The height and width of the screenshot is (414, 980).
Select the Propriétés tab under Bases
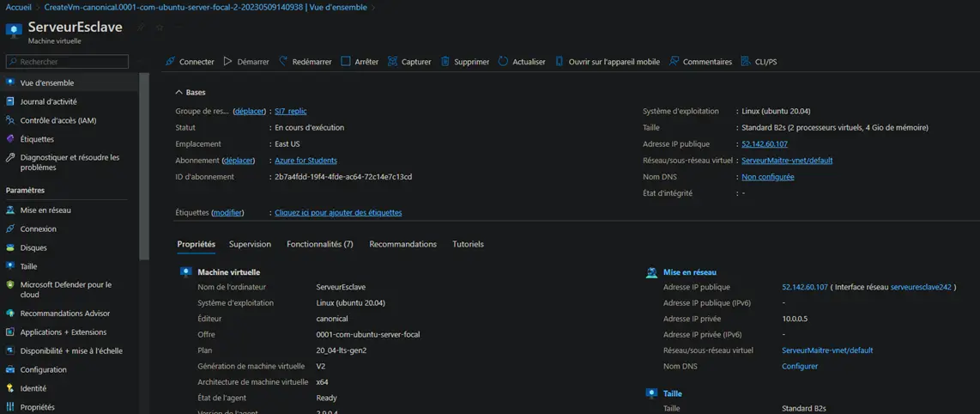click(197, 244)
